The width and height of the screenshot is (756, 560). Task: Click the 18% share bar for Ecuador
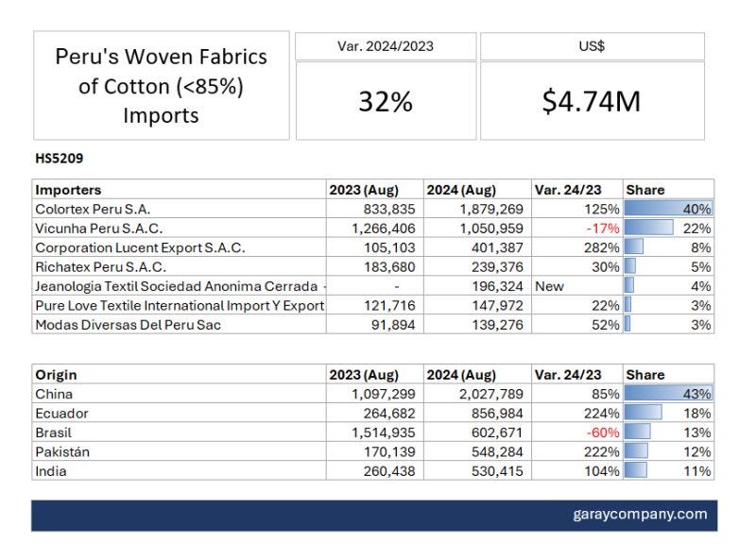644,413
